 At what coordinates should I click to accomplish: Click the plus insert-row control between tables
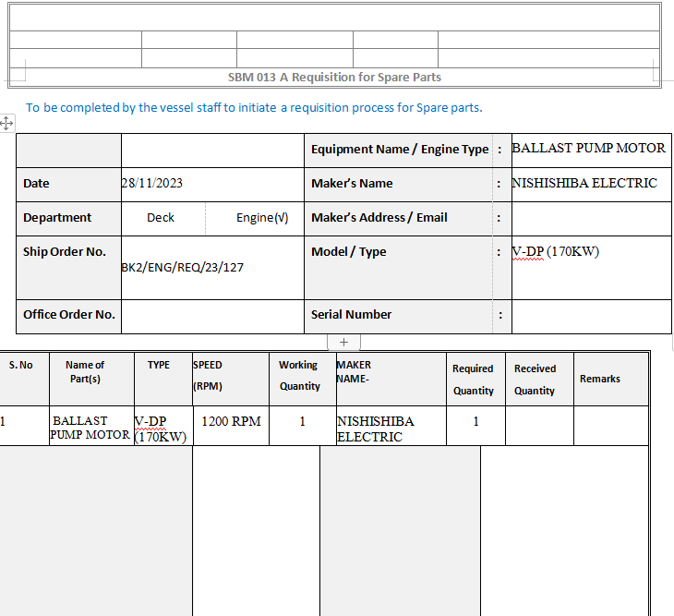click(343, 342)
